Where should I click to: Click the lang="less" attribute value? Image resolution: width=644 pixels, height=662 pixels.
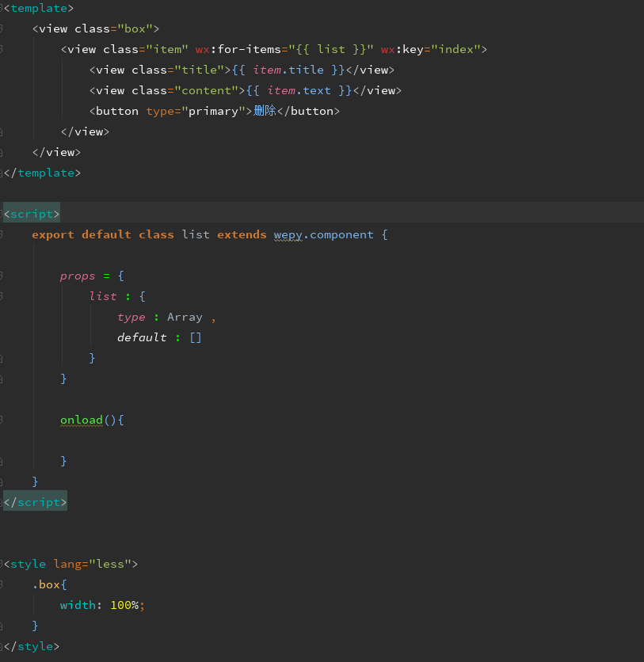pos(109,563)
